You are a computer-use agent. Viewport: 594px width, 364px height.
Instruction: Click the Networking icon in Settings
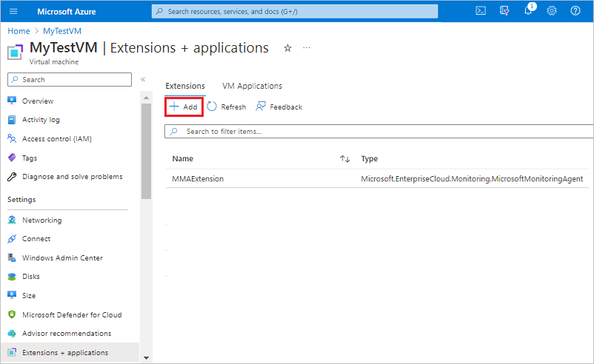(x=12, y=220)
